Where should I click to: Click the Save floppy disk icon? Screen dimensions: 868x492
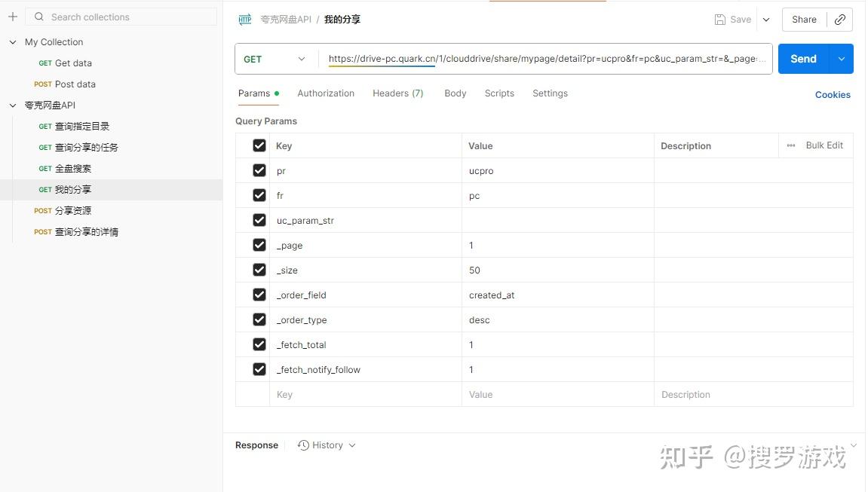tap(720, 20)
